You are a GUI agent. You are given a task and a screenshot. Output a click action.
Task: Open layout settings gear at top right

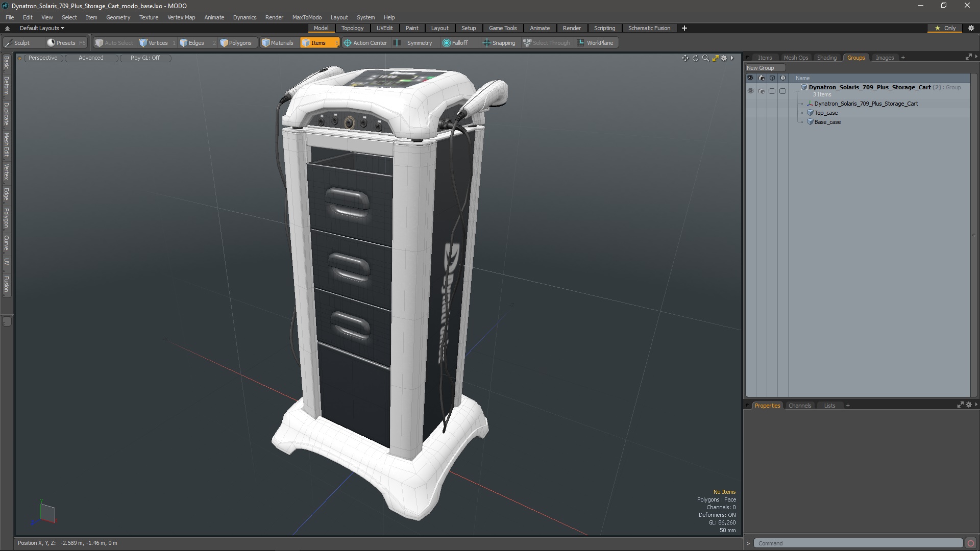(x=971, y=28)
